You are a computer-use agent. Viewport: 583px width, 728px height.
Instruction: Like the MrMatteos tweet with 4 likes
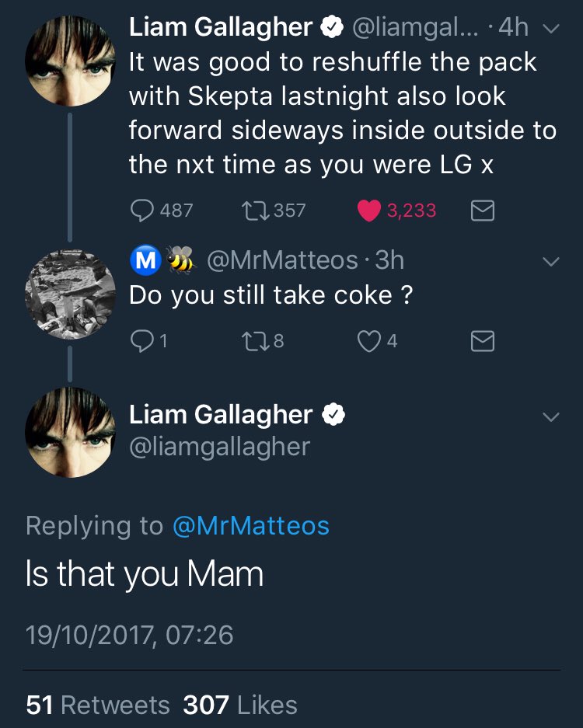(369, 341)
